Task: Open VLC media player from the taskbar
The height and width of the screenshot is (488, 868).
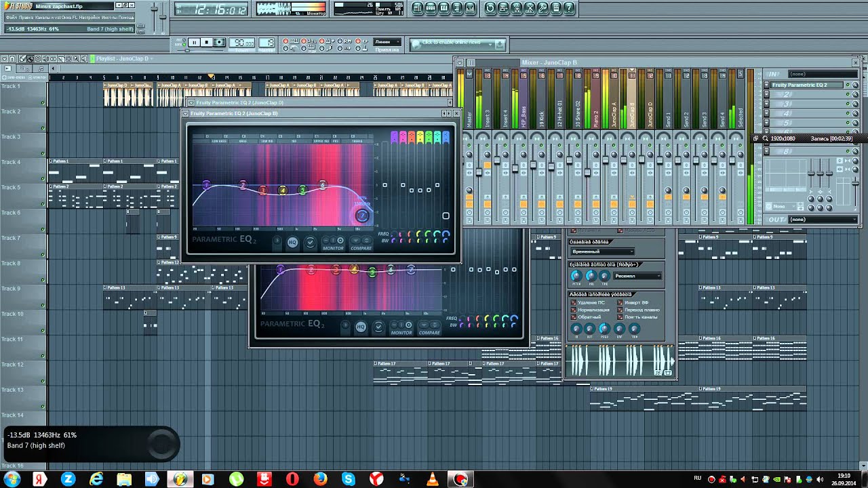Action: [x=432, y=479]
